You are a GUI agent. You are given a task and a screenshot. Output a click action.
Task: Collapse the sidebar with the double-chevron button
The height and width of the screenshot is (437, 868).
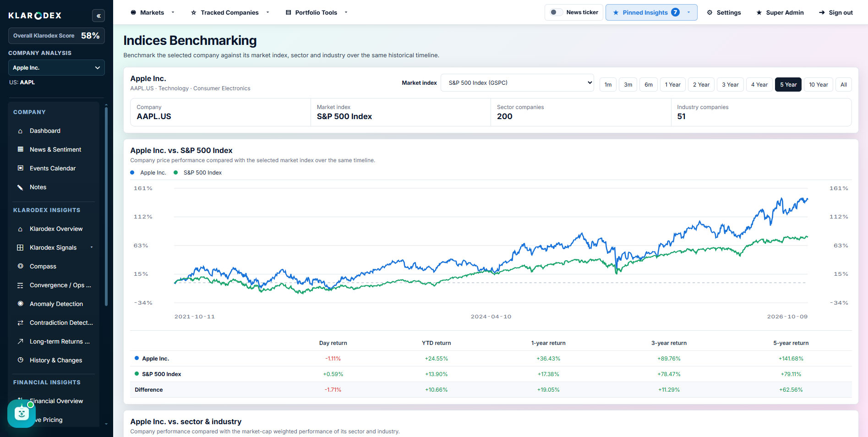(98, 16)
